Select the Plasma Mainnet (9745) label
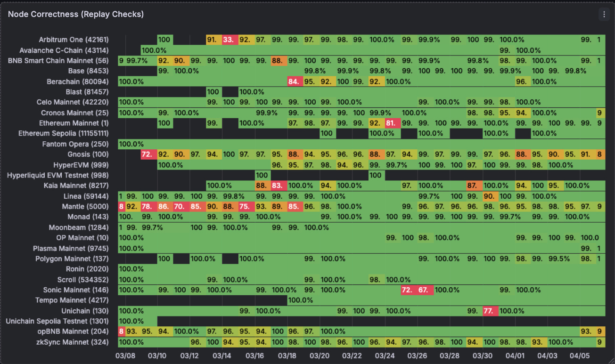 point(71,248)
